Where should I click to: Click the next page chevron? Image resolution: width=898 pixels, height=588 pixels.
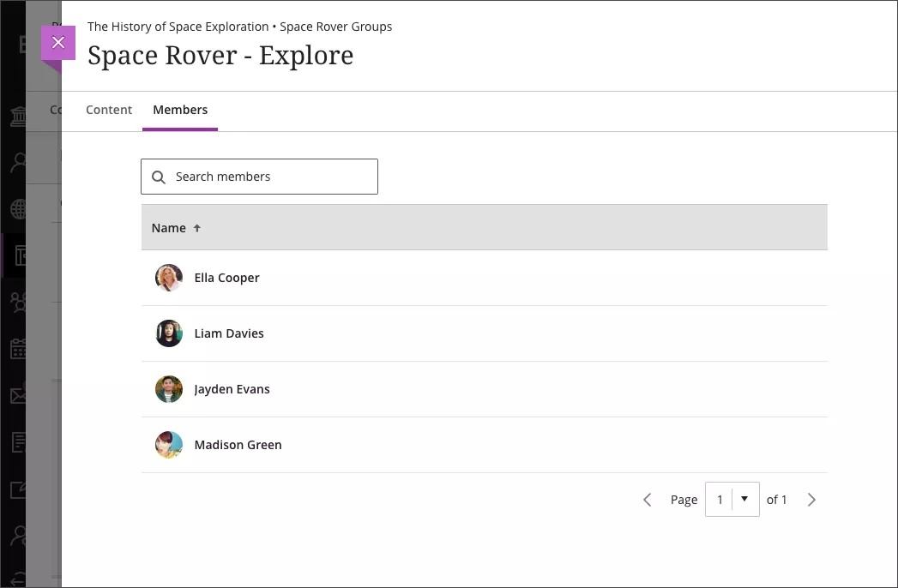click(x=811, y=499)
